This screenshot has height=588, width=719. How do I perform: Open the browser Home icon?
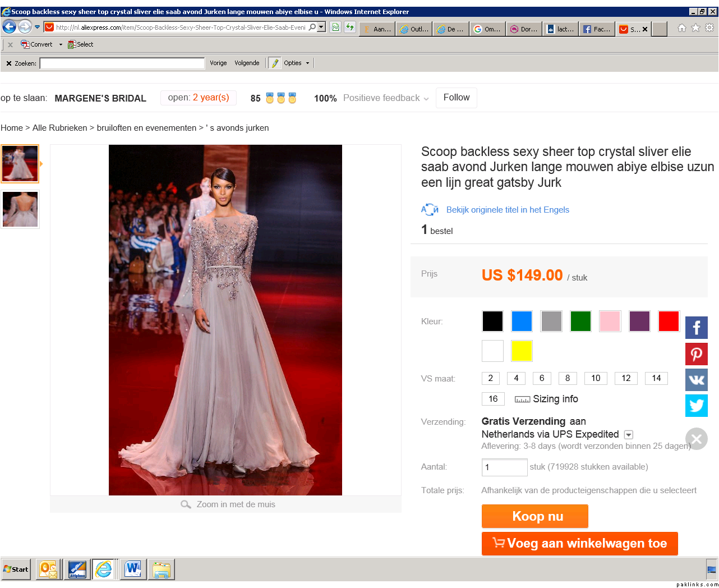coord(681,28)
